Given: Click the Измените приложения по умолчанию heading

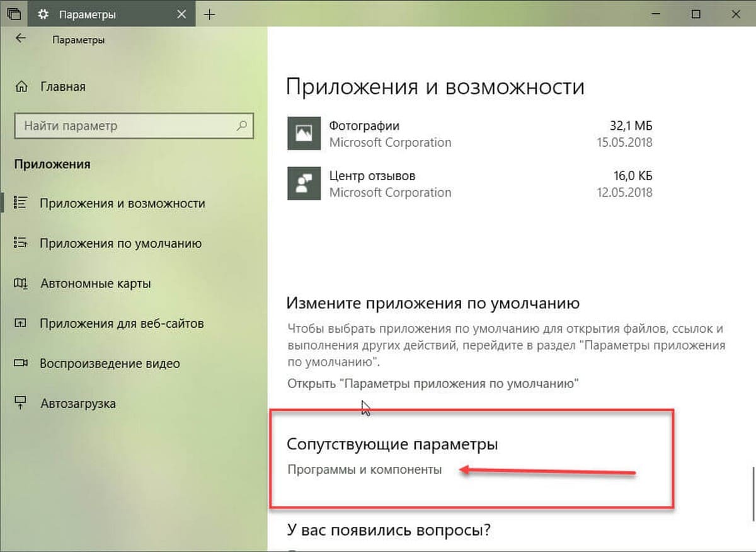Looking at the screenshot, I should (433, 303).
